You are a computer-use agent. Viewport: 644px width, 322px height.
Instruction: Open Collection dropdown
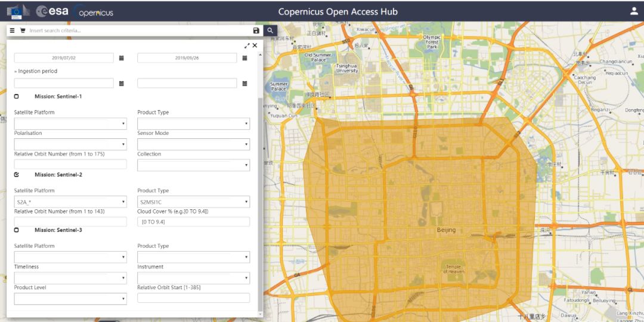193,165
